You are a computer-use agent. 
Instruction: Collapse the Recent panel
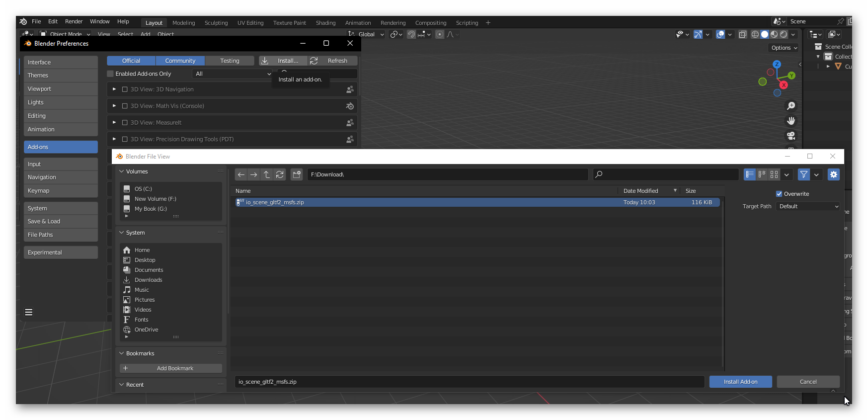(x=121, y=385)
